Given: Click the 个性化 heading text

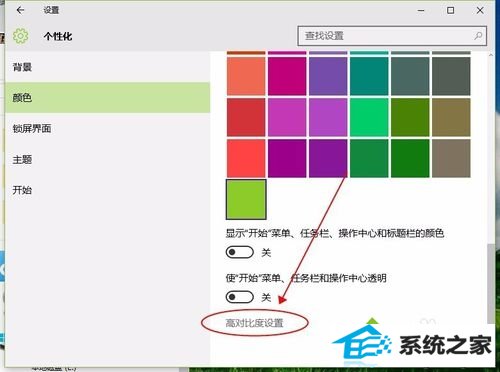Looking at the screenshot, I should click(58, 36).
